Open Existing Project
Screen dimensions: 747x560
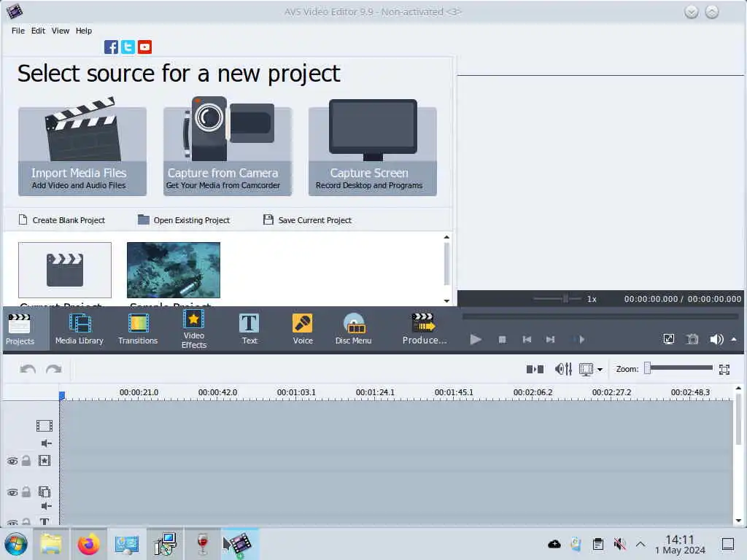[x=184, y=220]
